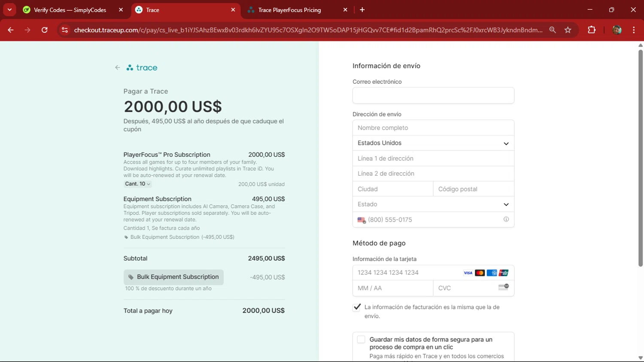The width and height of the screenshot is (644, 362).
Task: Click the browser back navigation arrow
Action: (x=11, y=30)
